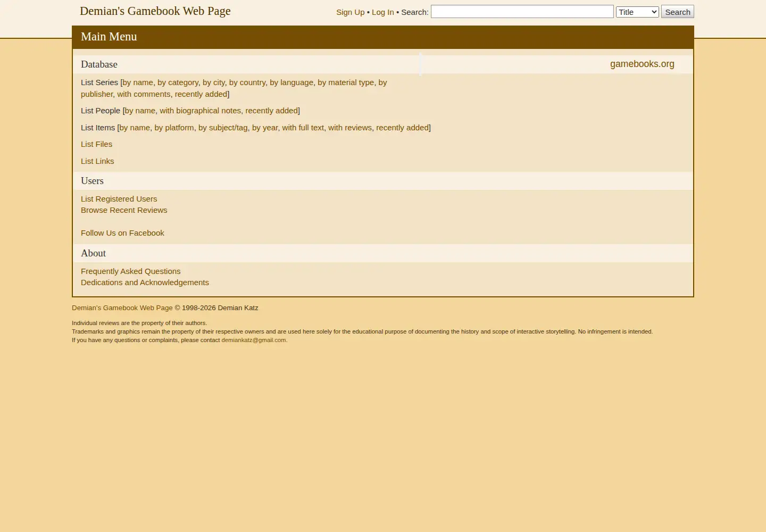The width and height of the screenshot is (766, 532).
Task: Open the Title search type dropdown
Action: click(637, 12)
